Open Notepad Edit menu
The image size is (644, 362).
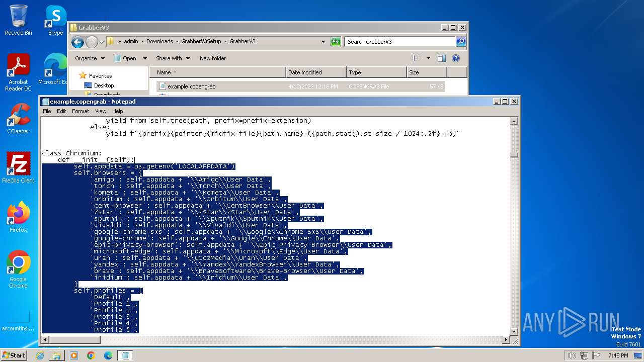tap(61, 111)
